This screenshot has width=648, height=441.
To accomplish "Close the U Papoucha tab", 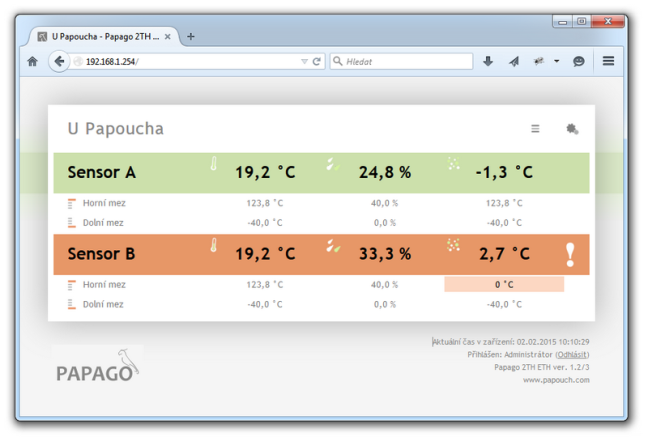I will click(168, 36).
